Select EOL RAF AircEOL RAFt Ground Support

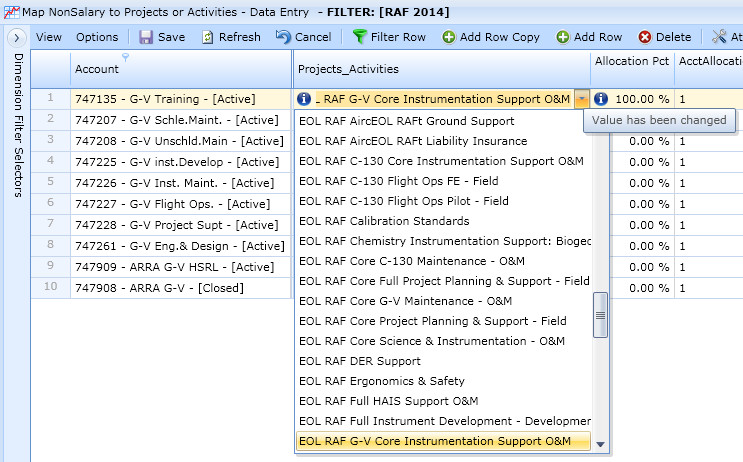click(x=444, y=121)
